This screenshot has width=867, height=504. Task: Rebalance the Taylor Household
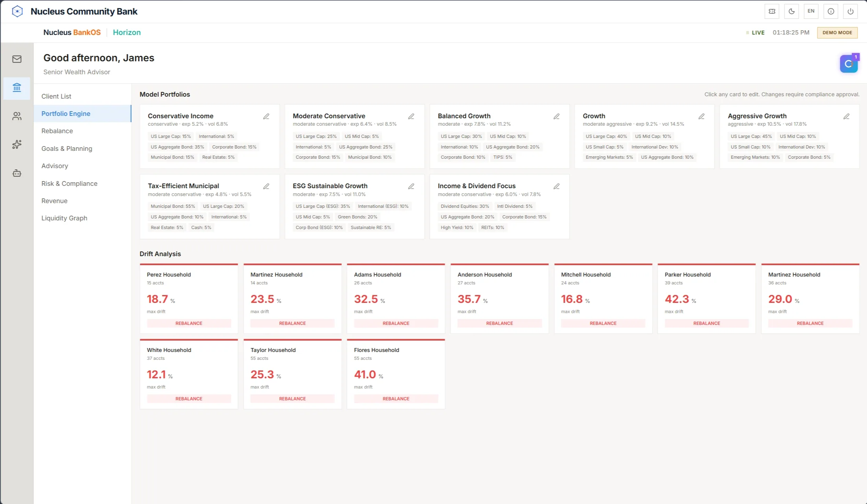pyautogui.click(x=292, y=399)
